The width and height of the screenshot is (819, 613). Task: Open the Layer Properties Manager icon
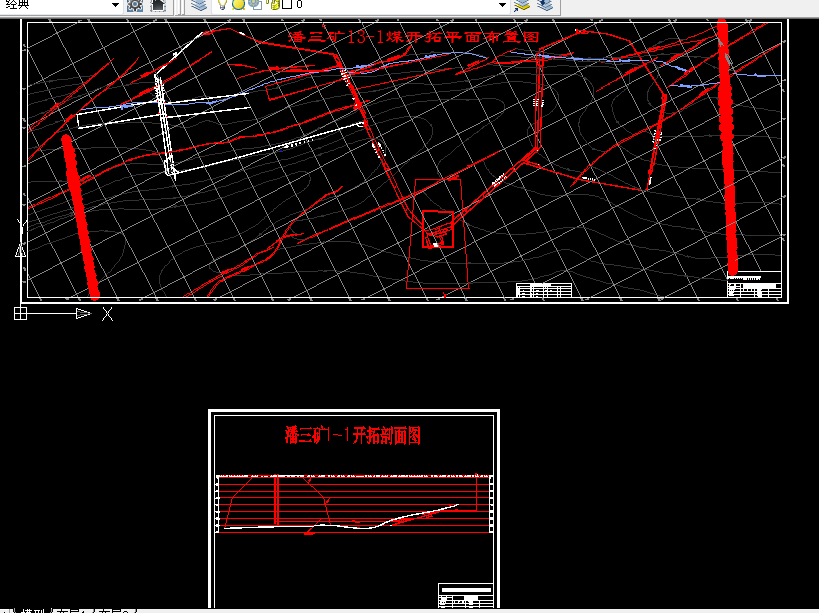pos(199,5)
